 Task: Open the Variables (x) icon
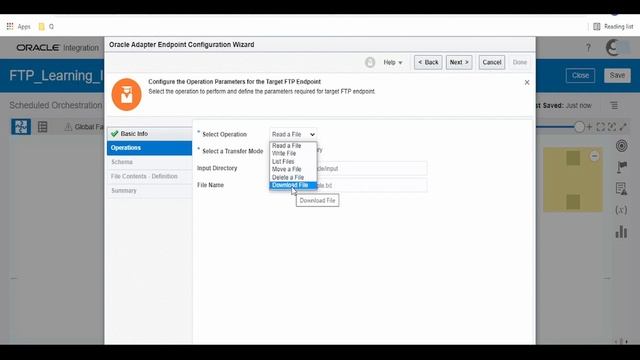tap(621, 210)
